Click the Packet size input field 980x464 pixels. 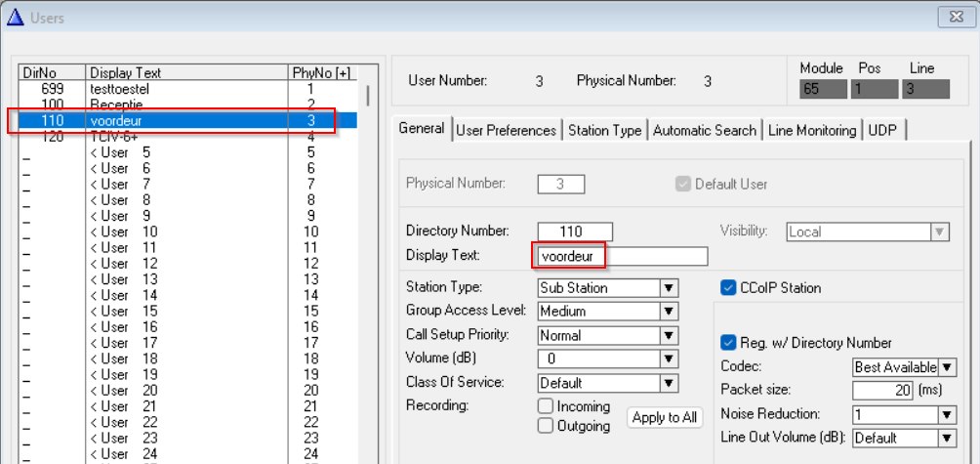click(x=884, y=391)
